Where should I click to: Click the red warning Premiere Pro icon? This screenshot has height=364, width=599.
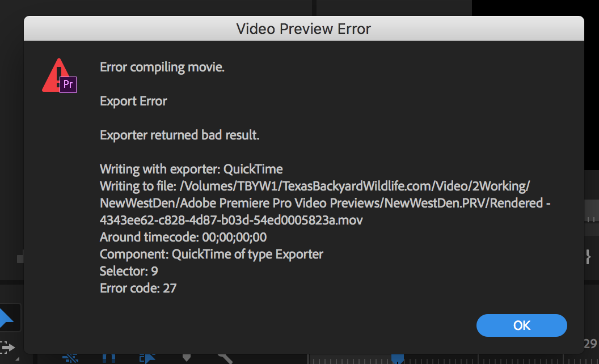[59, 75]
